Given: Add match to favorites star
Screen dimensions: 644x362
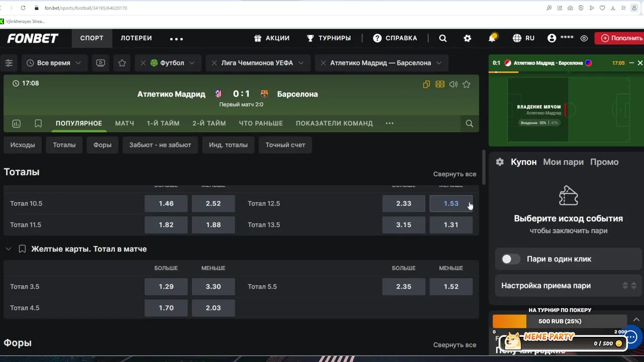Looking at the screenshot, I should [466, 84].
